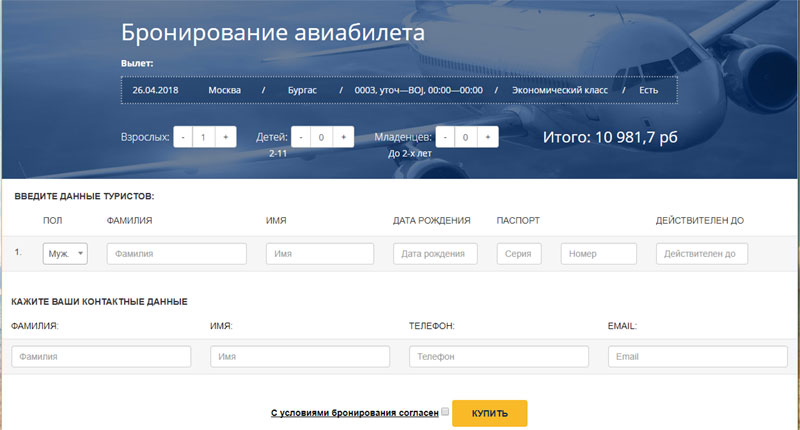Open the booking conditions link
This screenshot has width=800, height=430.
[x=355, y=413]
